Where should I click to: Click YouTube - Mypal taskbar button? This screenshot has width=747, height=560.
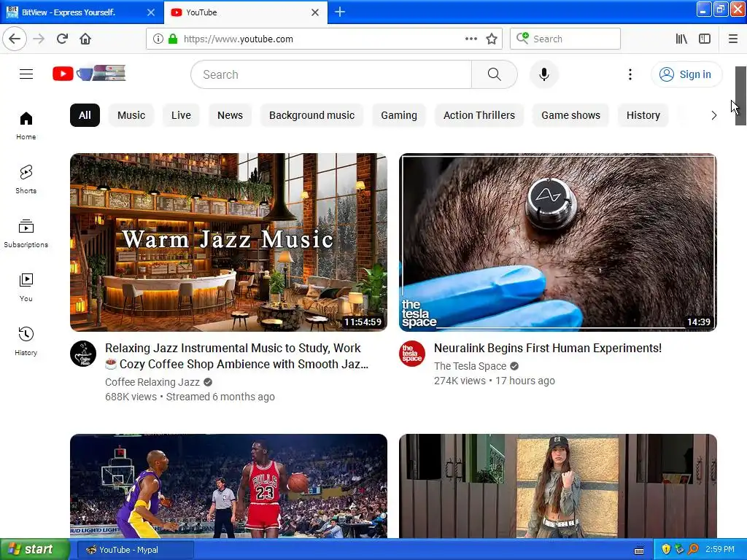135,550
